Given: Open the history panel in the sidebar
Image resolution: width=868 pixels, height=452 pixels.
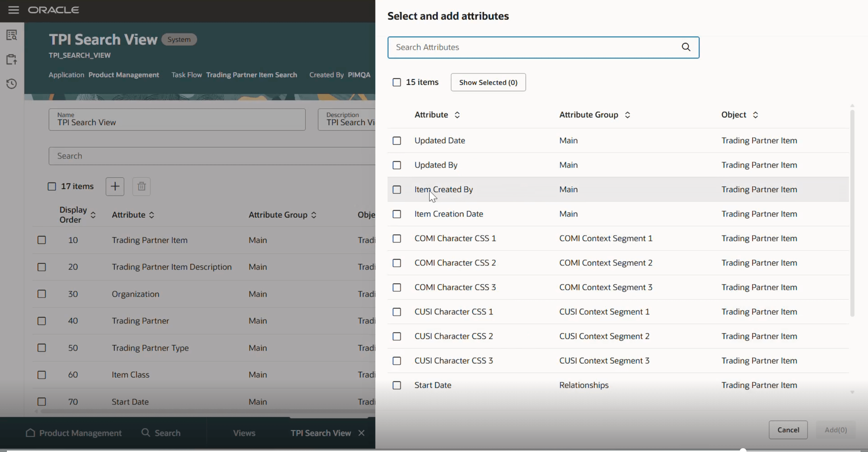Looking at the screenshot, I should [11, 84].
